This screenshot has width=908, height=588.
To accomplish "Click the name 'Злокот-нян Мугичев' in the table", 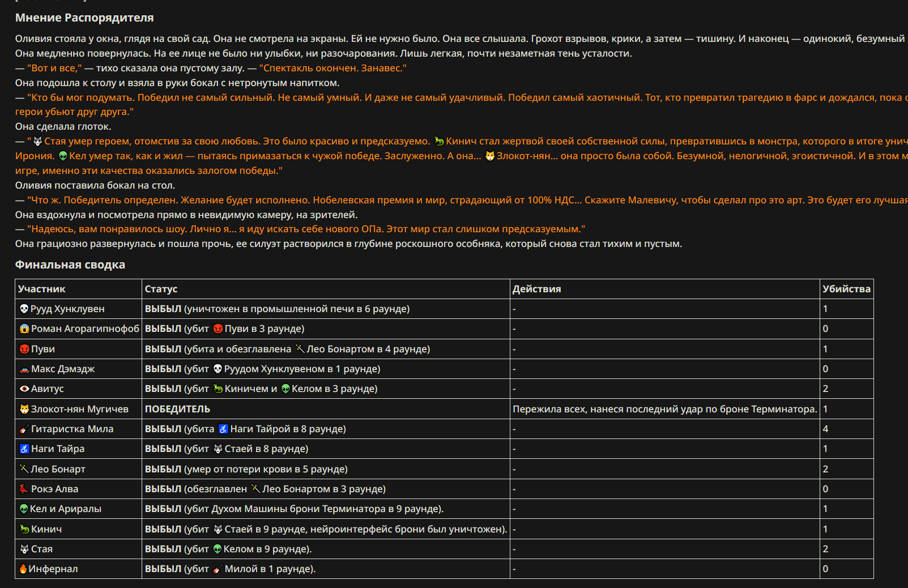I will point(80,409).
